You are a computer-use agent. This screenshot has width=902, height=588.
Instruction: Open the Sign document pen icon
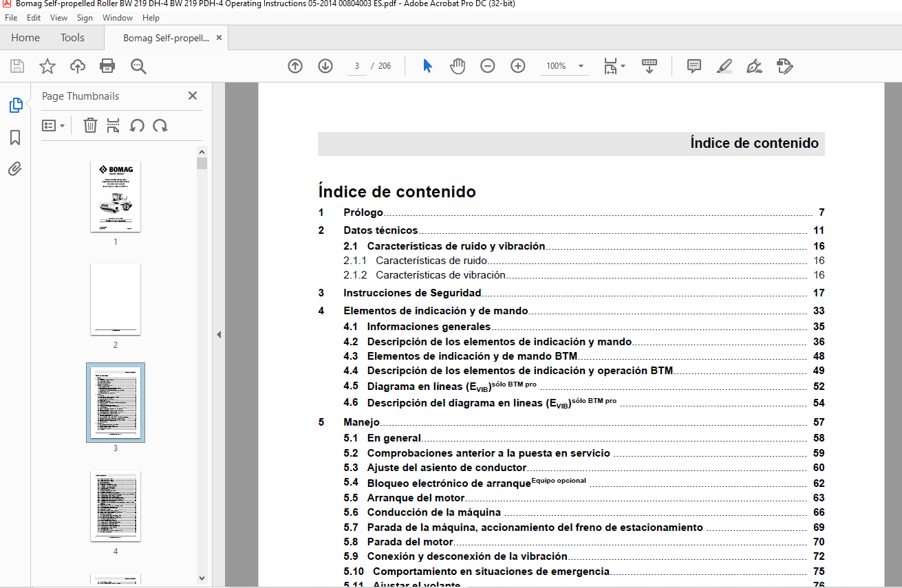[x=754, y=66]
